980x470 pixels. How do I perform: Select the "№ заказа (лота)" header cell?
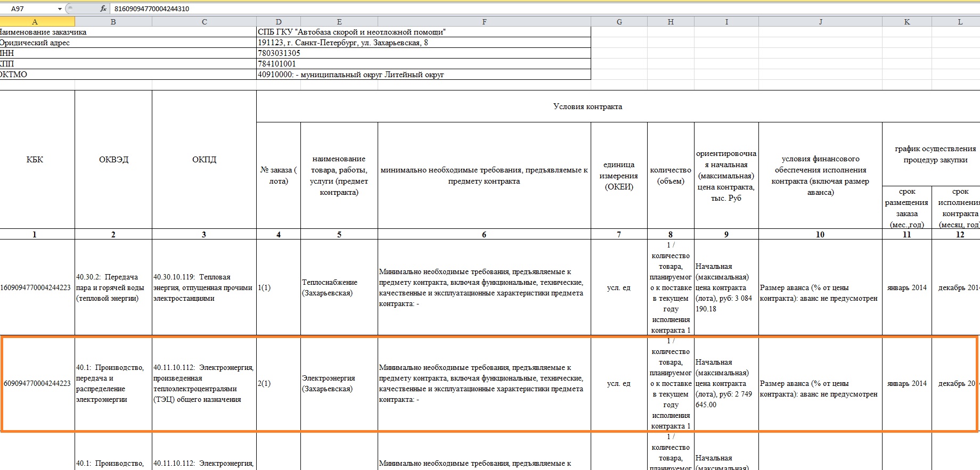coord(279,176)
